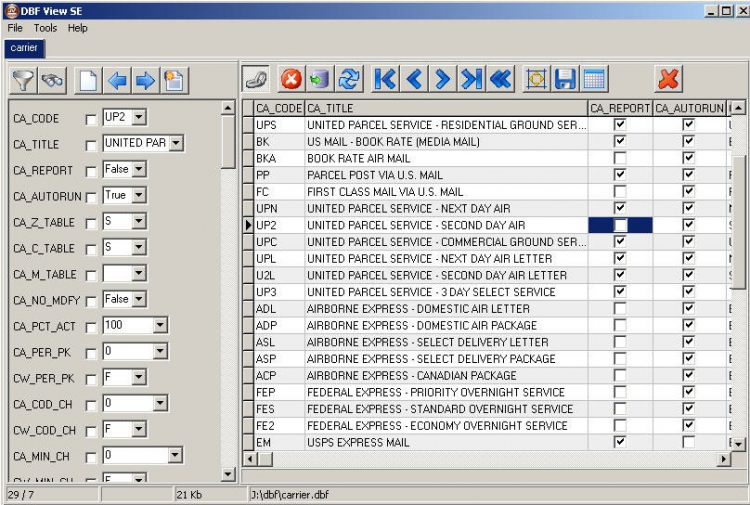Select the BOOK RATE AIR MAIL cell
Image resolution: width=750 pixels, height=505 pixels.
click(x=446, y=158)
